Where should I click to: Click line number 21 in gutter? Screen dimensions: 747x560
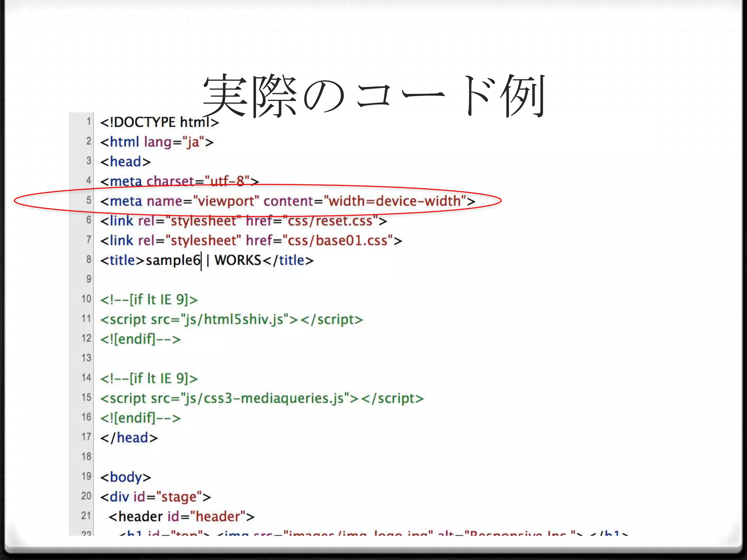[x=86, y=516]
